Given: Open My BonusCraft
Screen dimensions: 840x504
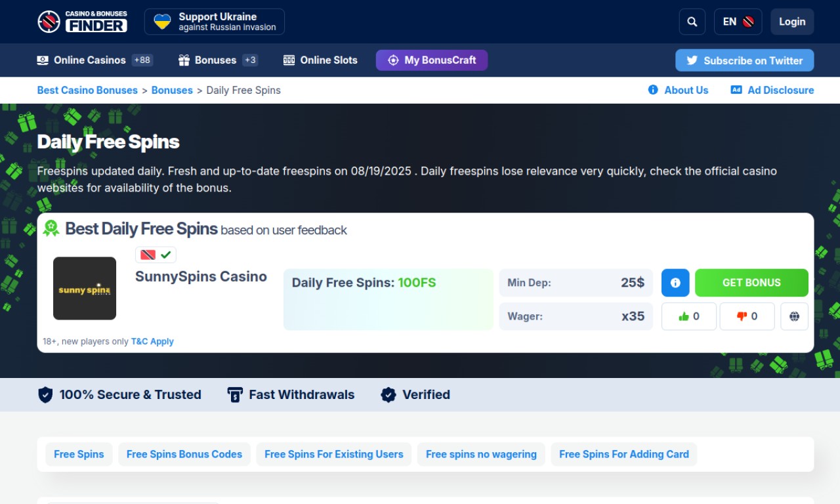Looking at the screenshot, I should (x=432, y=60).
